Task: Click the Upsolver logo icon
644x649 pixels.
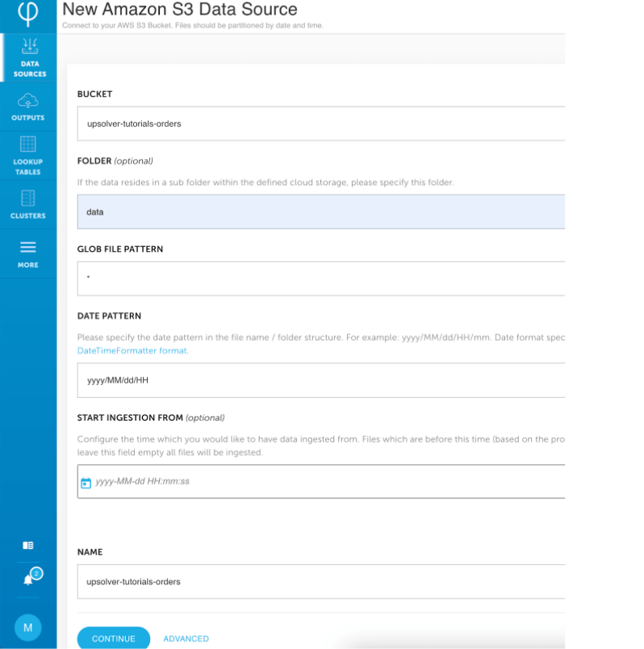Action: [27, 14]
